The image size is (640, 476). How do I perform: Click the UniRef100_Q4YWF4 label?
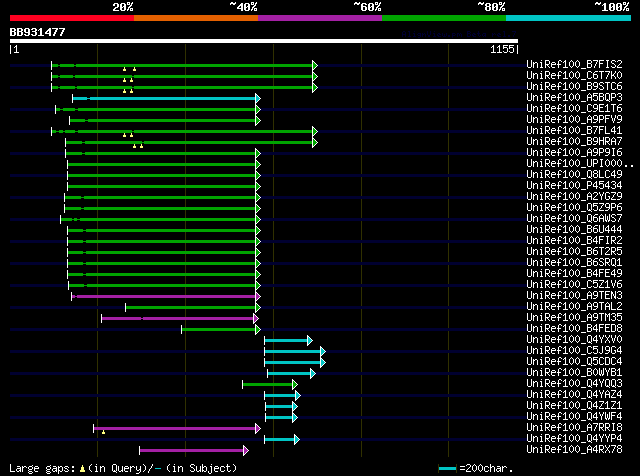coord(574,417)
